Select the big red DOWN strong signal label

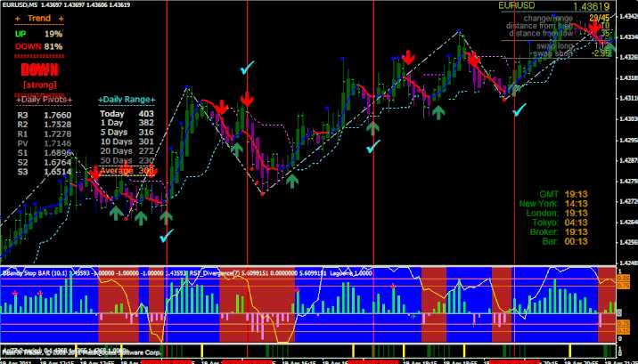(x=40, y=70)
